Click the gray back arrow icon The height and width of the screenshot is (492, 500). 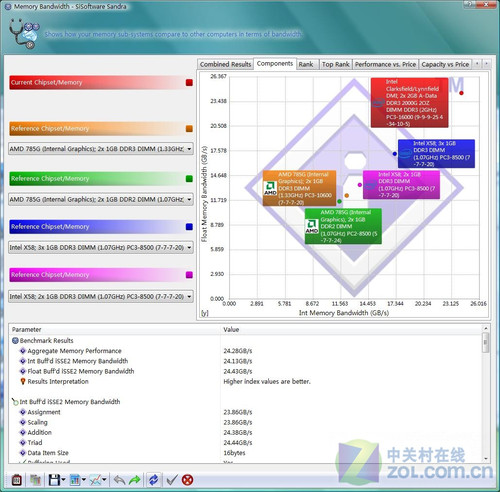(119, 480)
